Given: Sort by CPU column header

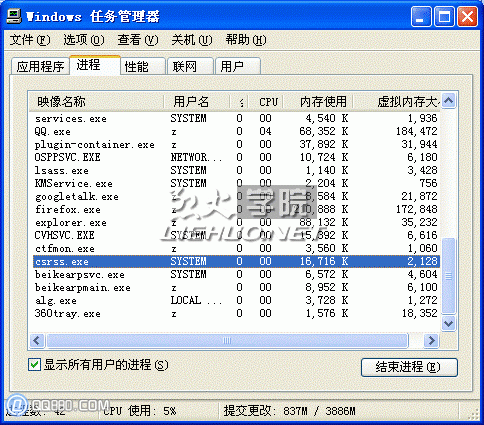Looking at the screenshot, I should click(267, 102).
